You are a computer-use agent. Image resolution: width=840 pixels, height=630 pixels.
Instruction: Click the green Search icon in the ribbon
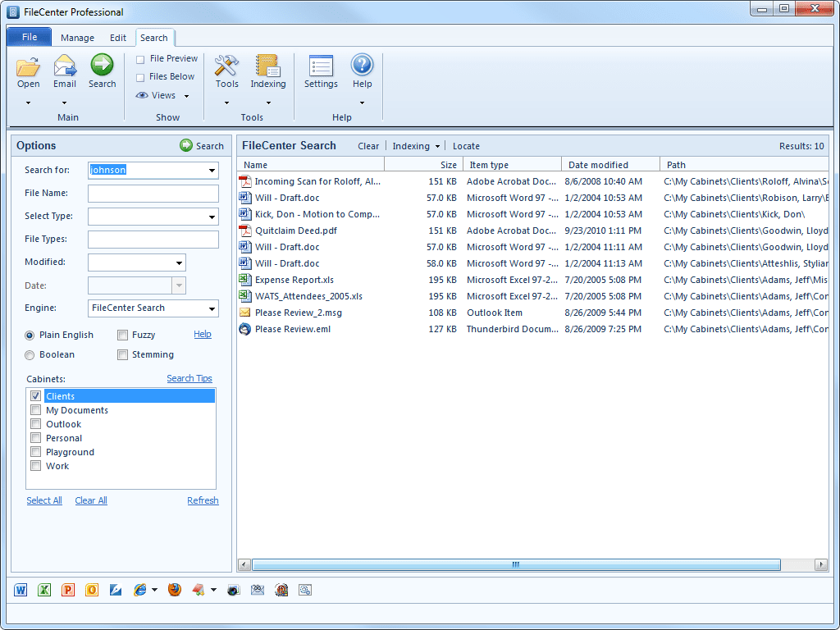pos(102,66)
